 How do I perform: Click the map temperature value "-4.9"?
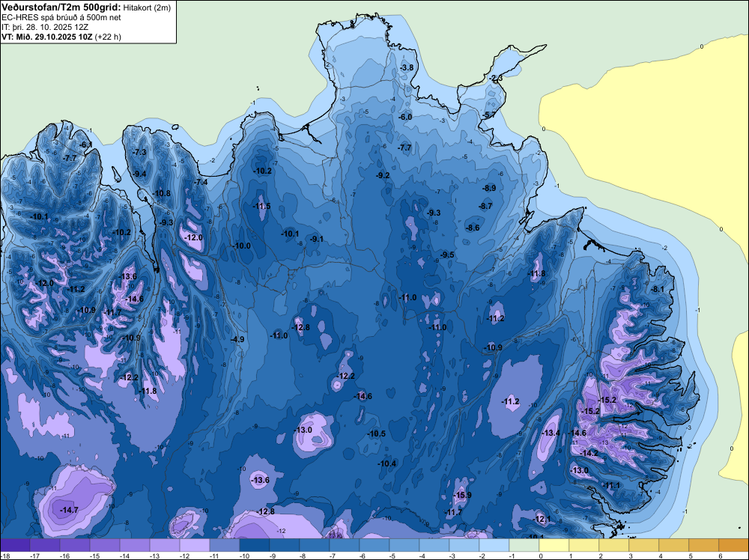tap(237, 339)
